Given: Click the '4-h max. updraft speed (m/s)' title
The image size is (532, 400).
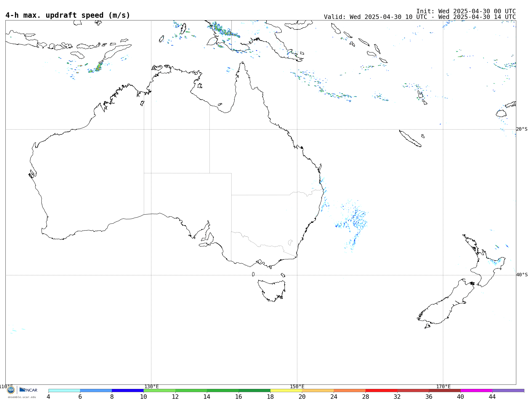Looking at the screenshot, I should (68, 15).
